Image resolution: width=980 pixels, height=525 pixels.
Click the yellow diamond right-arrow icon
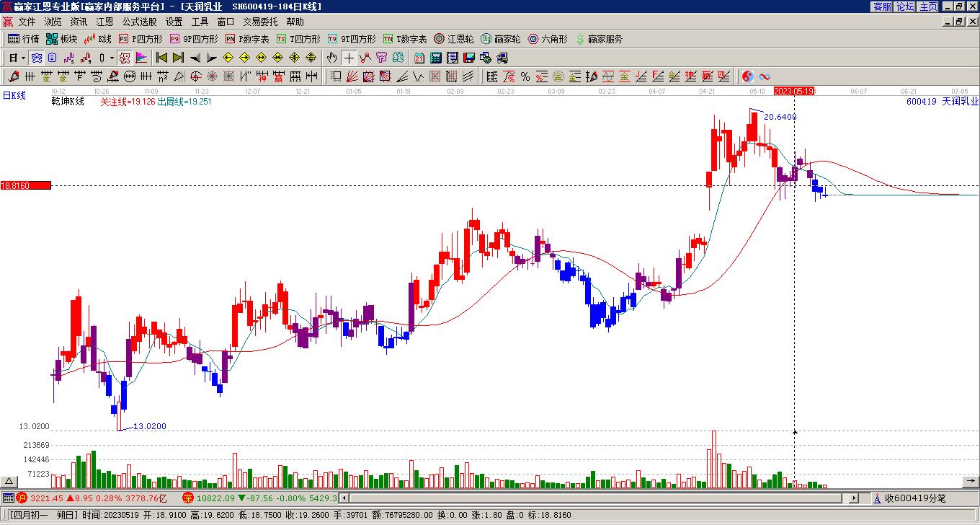pyautogui.click(x=244, y=58)
